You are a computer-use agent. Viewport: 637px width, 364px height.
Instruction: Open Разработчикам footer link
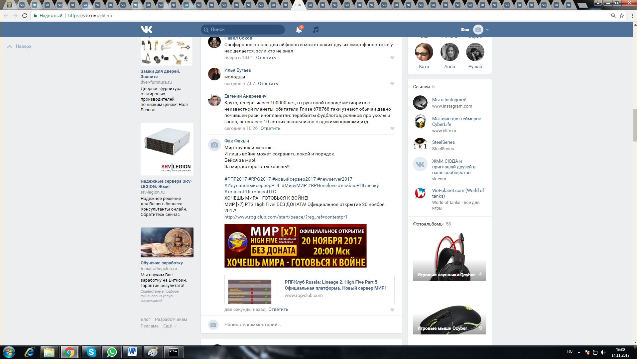(171, 319)
